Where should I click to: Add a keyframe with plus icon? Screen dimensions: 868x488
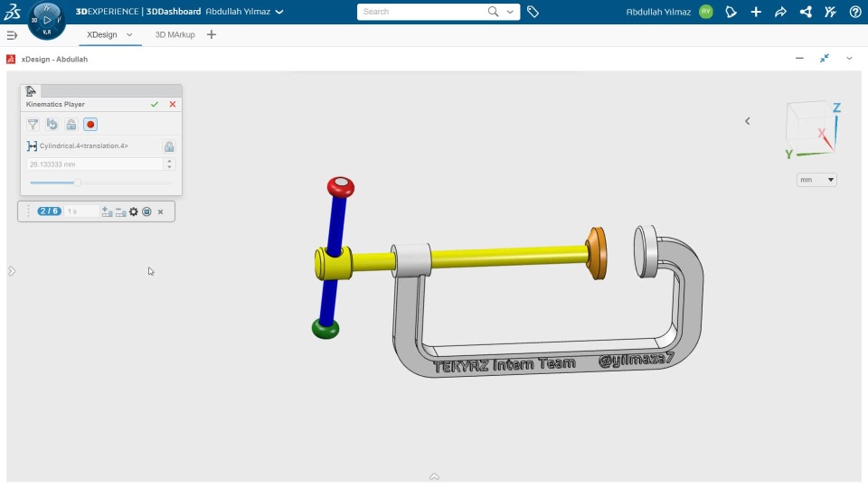[107, 211]
